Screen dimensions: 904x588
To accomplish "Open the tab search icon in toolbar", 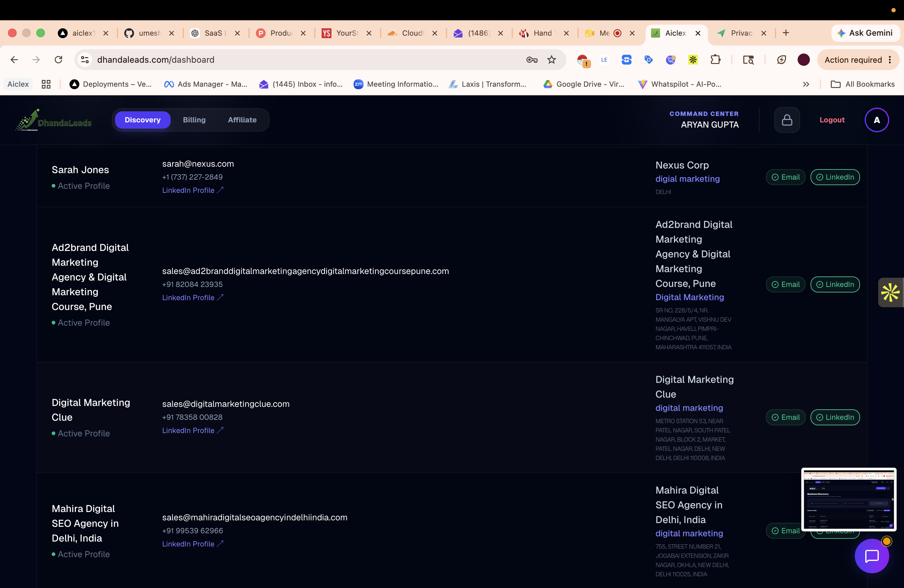I will click(748, 60).
